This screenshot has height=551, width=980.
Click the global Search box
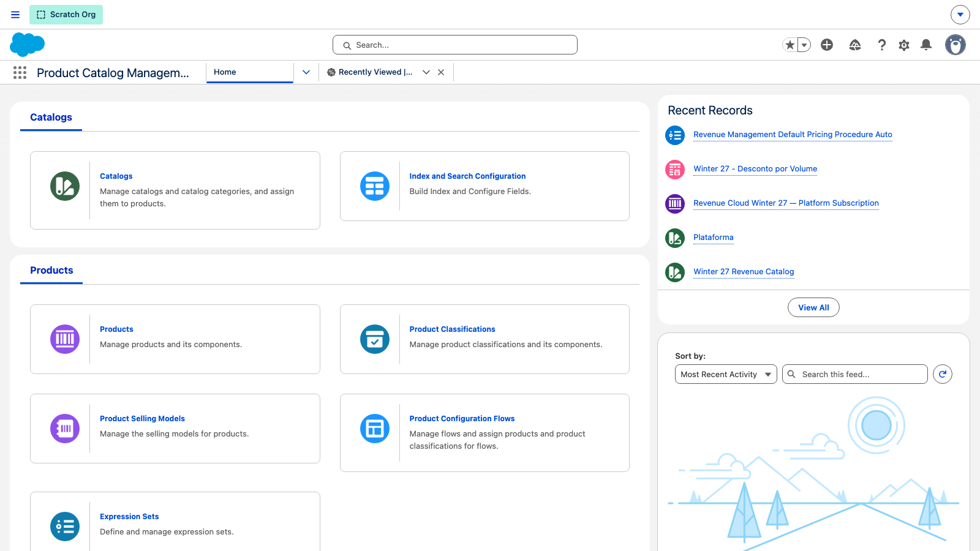455,45
